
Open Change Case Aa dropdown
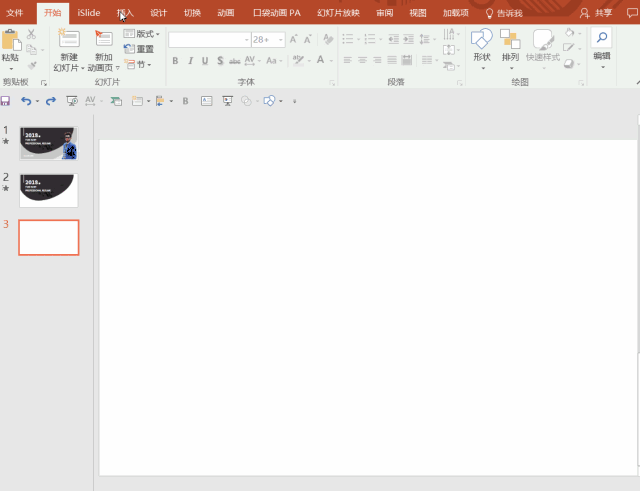274,61
